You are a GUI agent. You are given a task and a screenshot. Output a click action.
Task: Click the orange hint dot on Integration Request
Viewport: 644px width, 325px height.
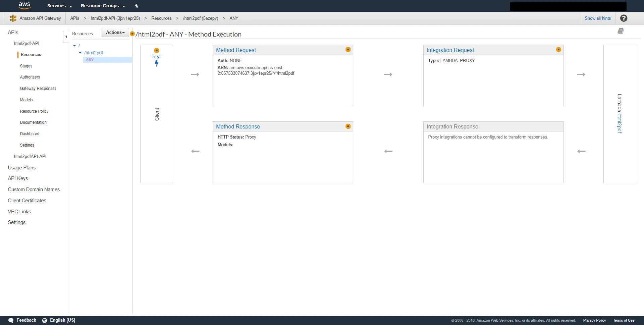point(558,50)
